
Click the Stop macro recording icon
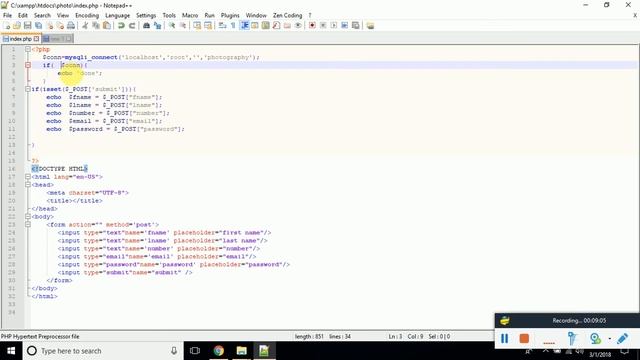(323, 26)
